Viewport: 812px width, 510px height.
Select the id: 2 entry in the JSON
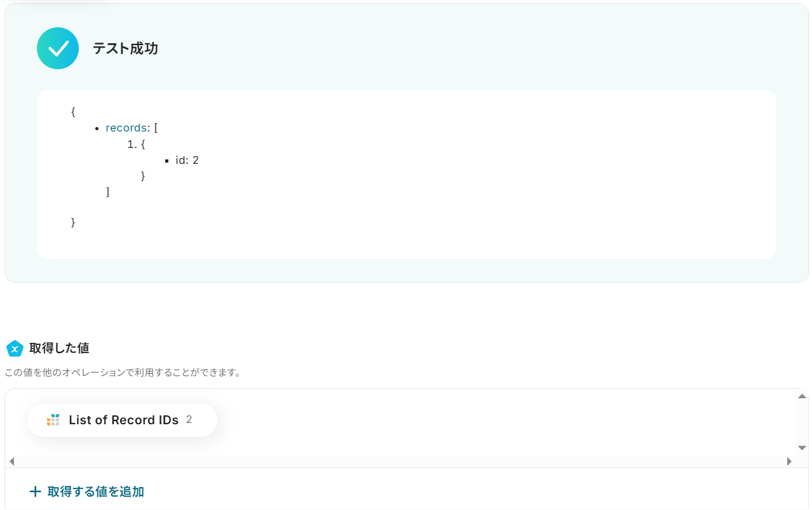tap(187, 160)
